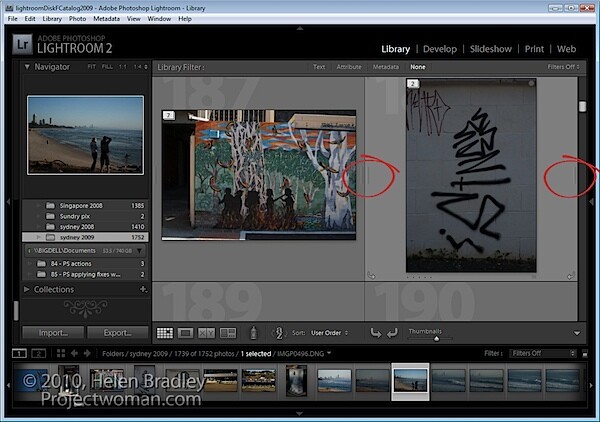
Task: Open Compare view with XY icon
Action: (206, 333)
